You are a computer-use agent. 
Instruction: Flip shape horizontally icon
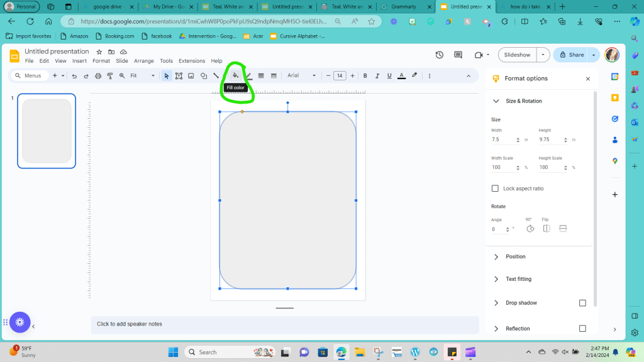pyautogui.click(x=547, y=229)
